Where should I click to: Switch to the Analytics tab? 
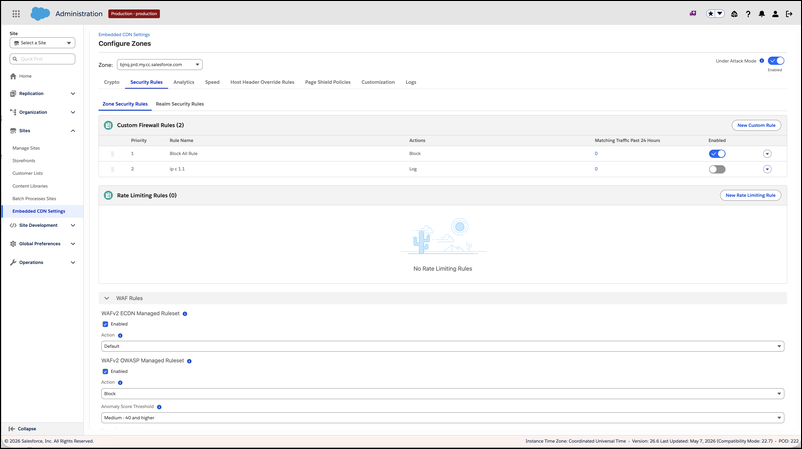[x=184, y=82]
